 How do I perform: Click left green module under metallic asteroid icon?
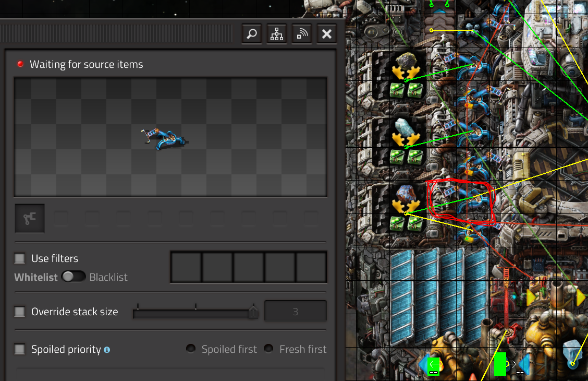pyautogui.click(x=397, y=90)
